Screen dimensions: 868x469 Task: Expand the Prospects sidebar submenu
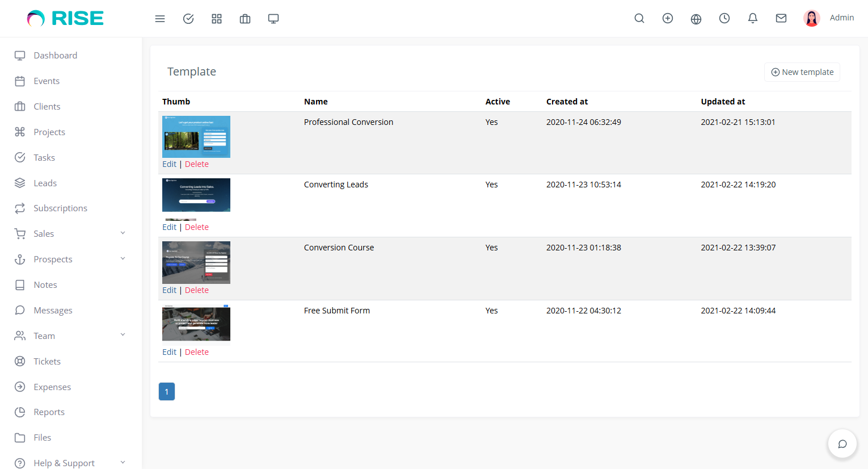[x=123, y=259]
